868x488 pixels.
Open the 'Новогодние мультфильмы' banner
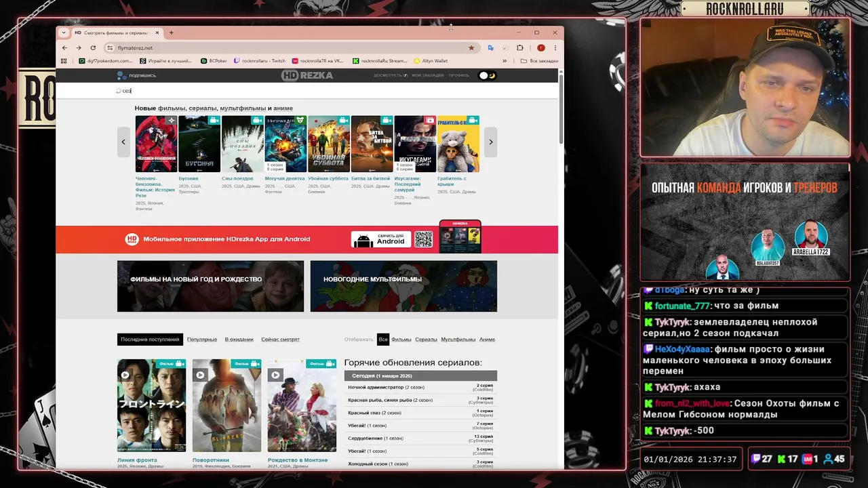[403, 286]
